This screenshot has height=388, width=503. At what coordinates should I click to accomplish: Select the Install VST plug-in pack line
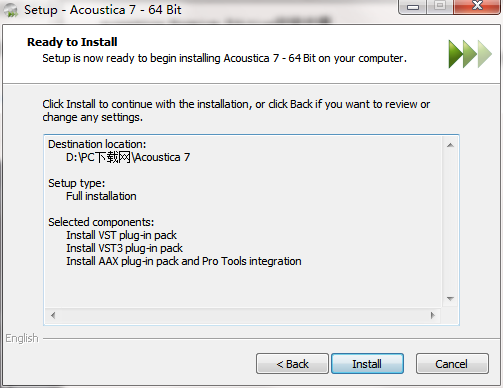[x=121, y=235]
